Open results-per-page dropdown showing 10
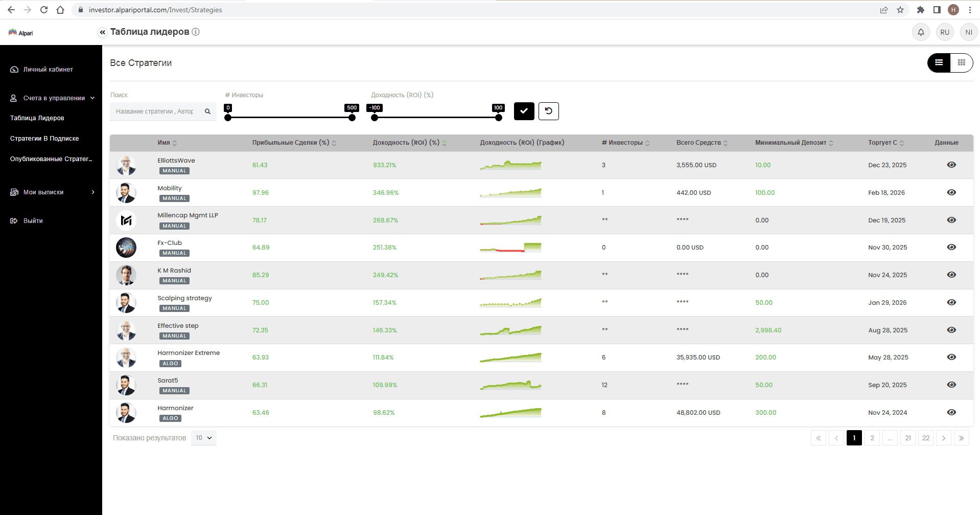Screen dimensions: 980x515 204,438
